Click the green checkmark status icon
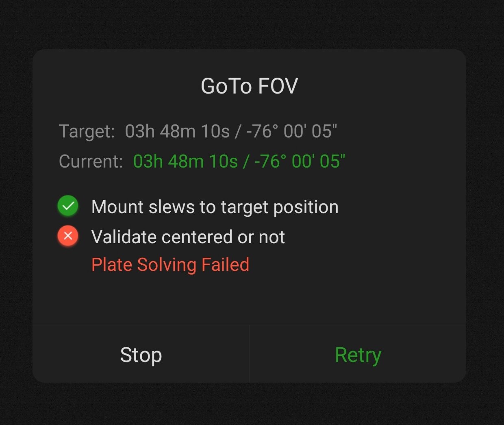 point(68,206)
